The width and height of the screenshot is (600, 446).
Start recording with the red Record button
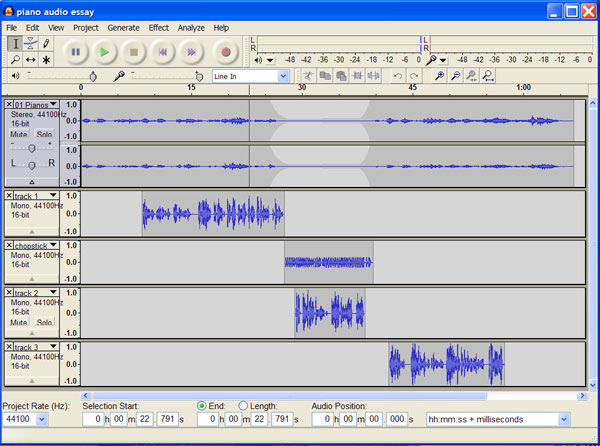pyautogui.click(x=226, y=52)
